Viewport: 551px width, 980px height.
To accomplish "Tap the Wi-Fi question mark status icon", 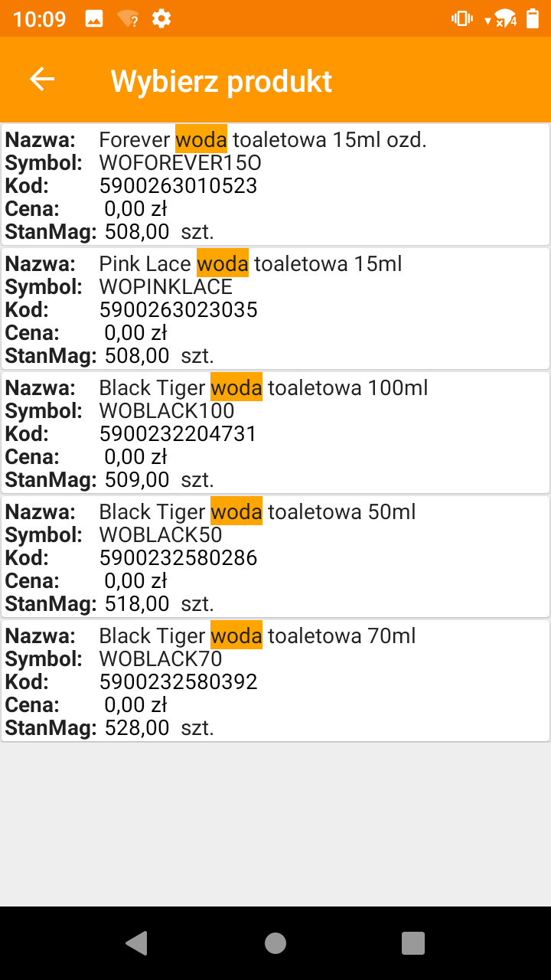I will click(x=128, y=19).
